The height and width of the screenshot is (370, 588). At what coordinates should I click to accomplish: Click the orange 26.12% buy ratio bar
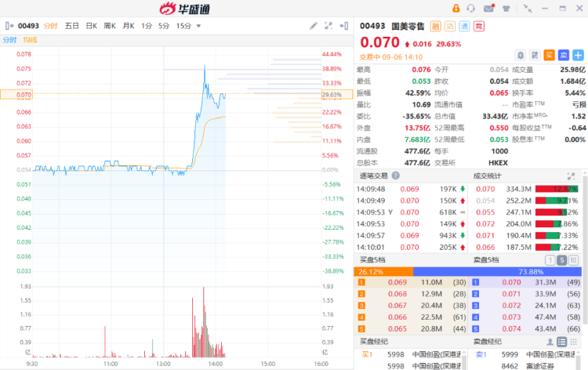coord(383,272)
